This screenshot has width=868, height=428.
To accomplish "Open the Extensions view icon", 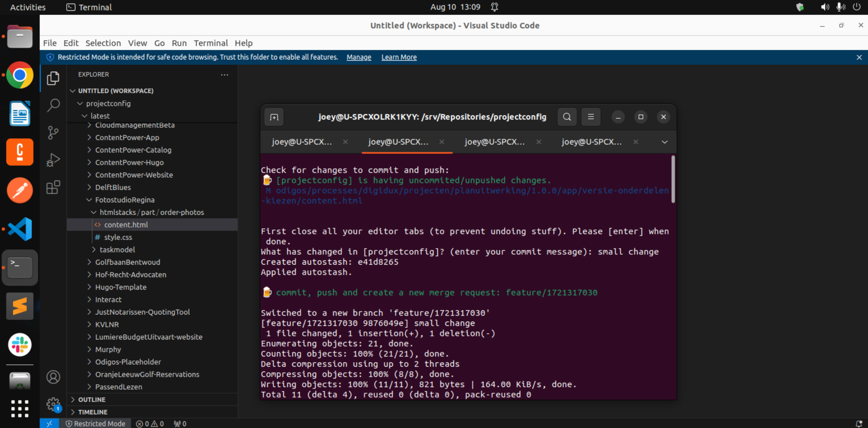I will [x=53, y=187].
